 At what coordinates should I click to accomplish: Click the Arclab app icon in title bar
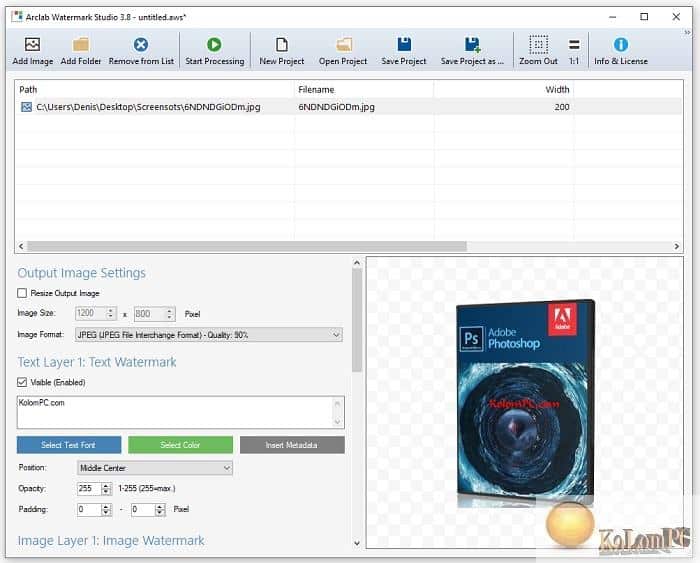17,17
